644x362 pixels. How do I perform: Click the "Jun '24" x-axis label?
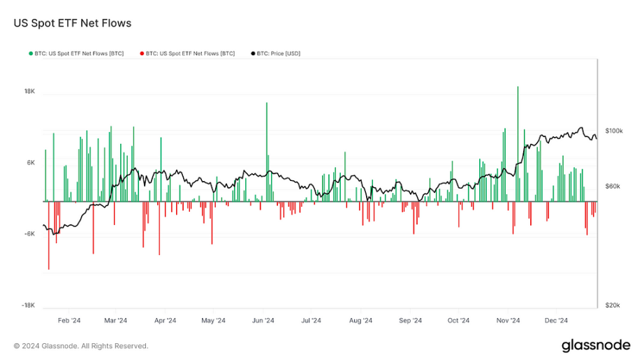pos(263,321)
